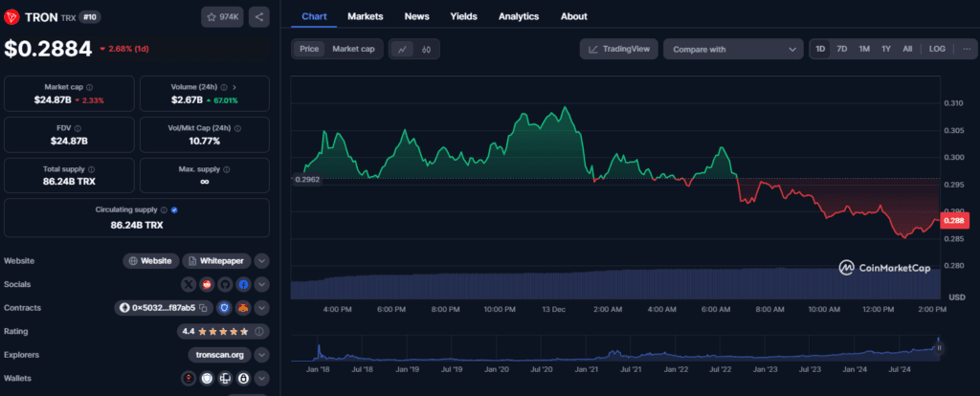This screenshot has height=396, width=980.
Task: Click the range selector handle on mini chart
Action: [x=938, y=348]
